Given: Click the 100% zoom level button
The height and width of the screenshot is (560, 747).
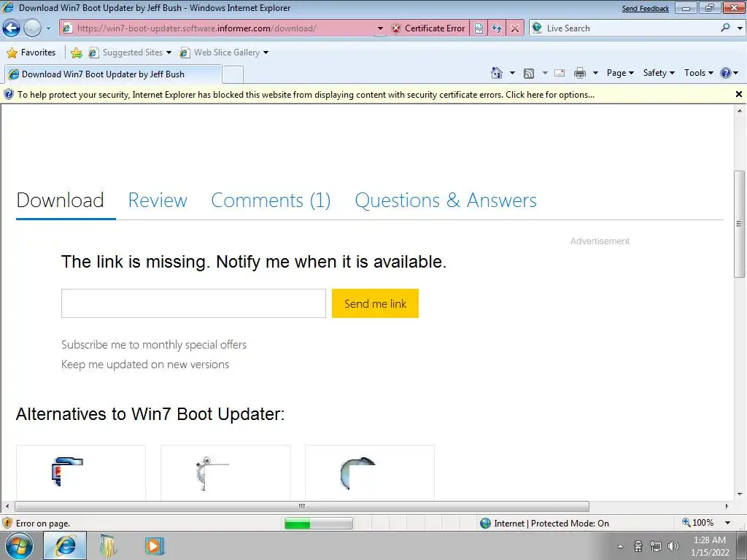Looking at the screenshot, I should [x=698, y=523].
